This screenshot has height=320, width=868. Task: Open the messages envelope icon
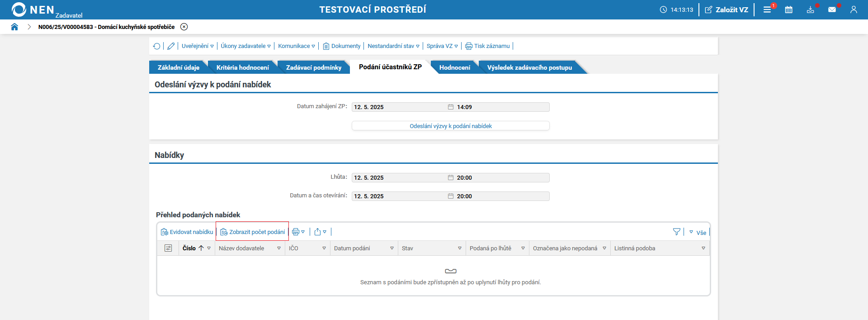pos(832,10)
